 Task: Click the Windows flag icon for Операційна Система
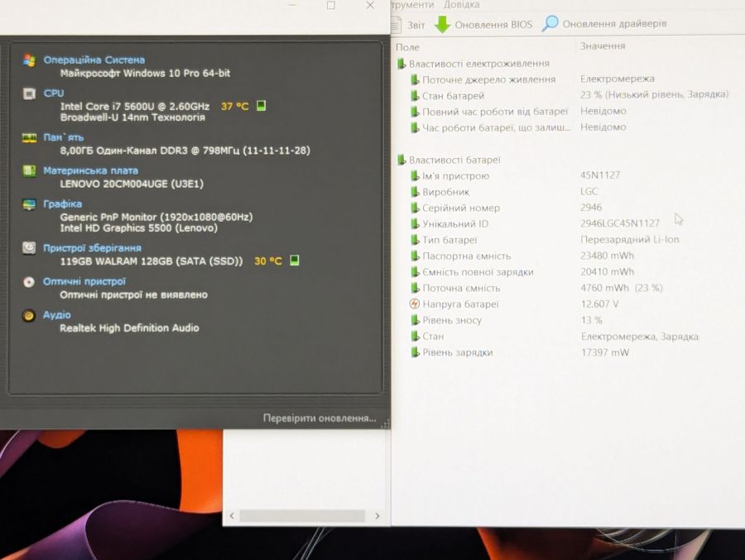29,60
